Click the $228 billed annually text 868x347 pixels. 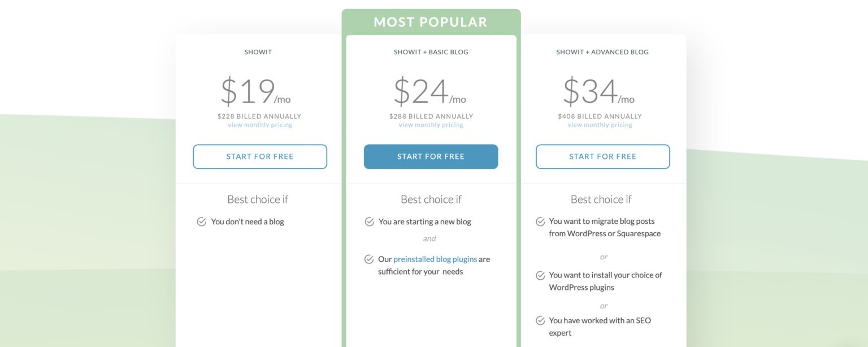pos(259,116)
